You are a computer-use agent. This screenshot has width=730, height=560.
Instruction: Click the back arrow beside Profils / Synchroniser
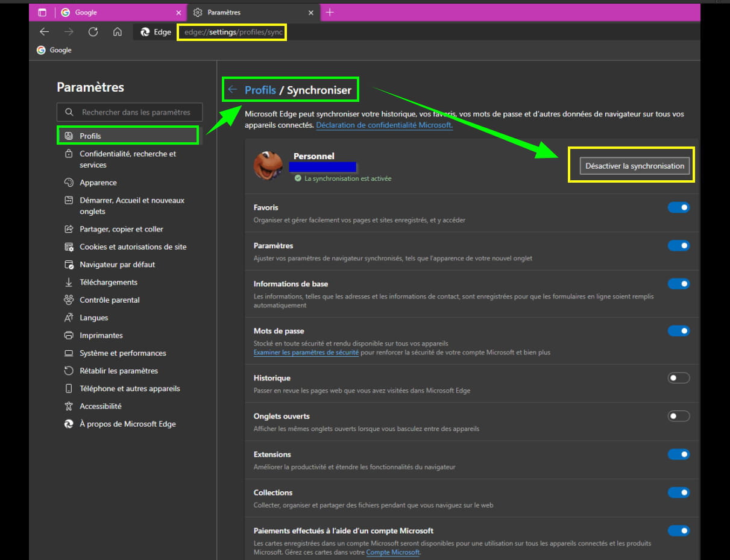pyautogui.click(x=232, y=90)
